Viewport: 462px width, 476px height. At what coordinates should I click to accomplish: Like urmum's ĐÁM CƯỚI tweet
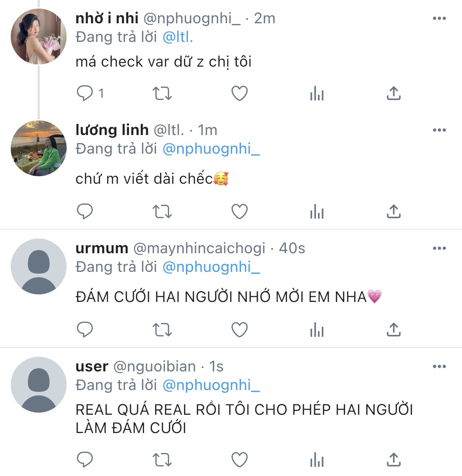[239, 330]
